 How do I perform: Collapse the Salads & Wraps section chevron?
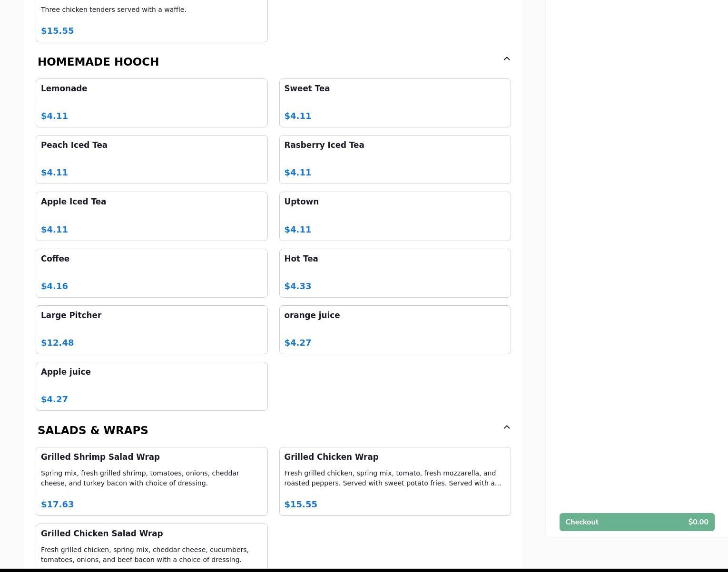tap(507, 427)
